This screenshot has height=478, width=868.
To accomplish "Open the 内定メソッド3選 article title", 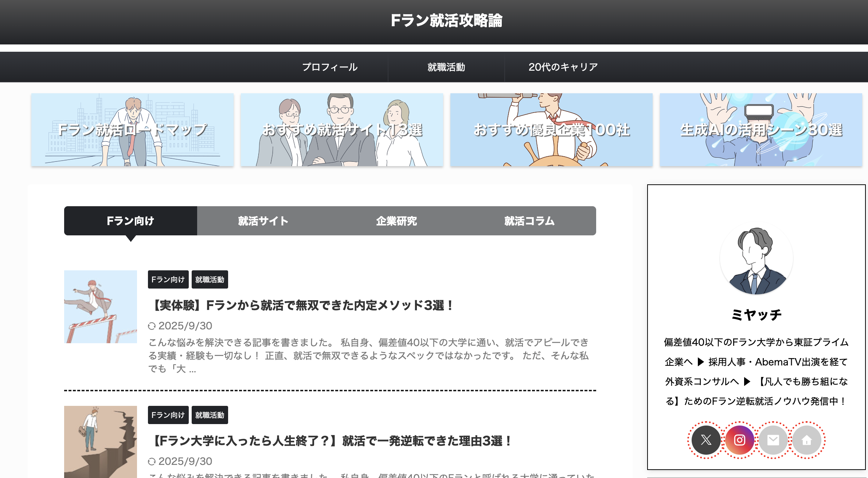I will pos(302,305).
